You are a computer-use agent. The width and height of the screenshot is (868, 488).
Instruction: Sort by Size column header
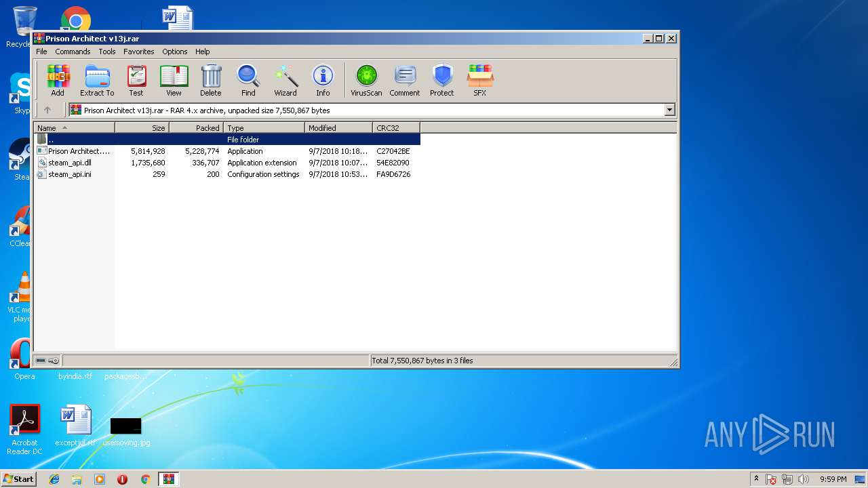(142, 127)
